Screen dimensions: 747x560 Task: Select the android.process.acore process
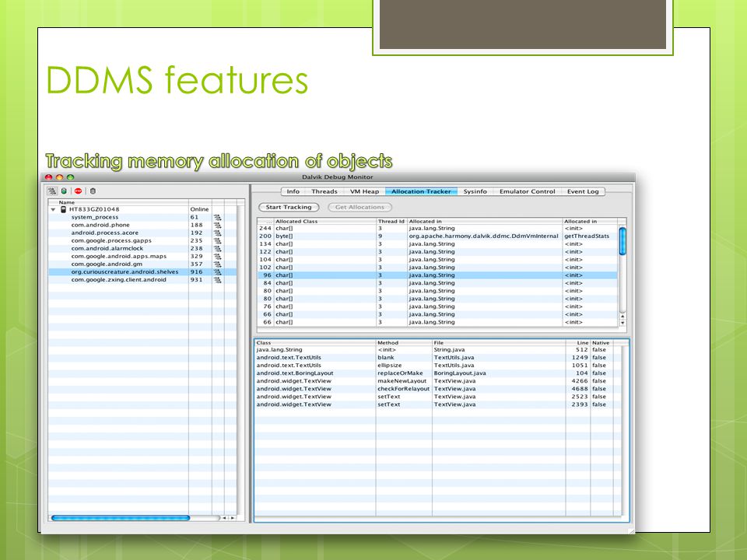coord(142,233)
